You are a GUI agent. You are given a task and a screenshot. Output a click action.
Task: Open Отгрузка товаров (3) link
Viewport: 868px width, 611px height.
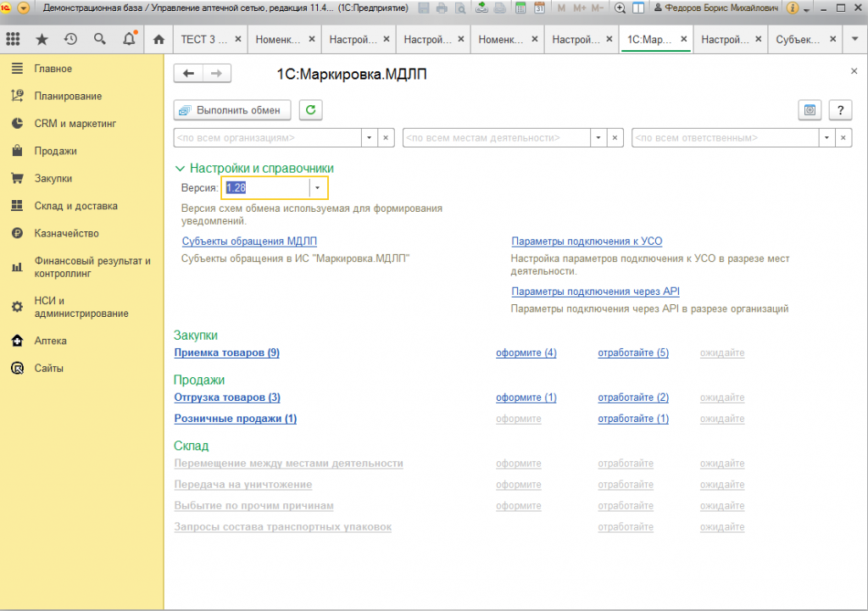(227, 397)
